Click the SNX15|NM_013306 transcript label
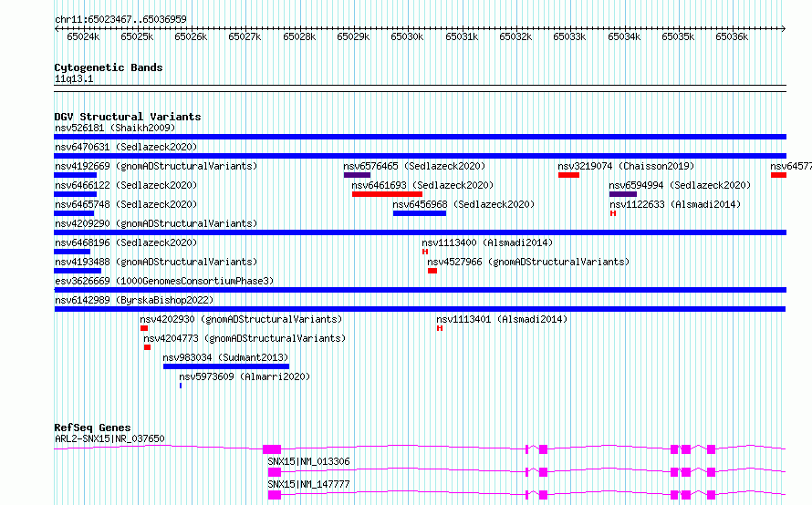Image resolution: width=812 pixels, height=505 pixels. (308, 461)
